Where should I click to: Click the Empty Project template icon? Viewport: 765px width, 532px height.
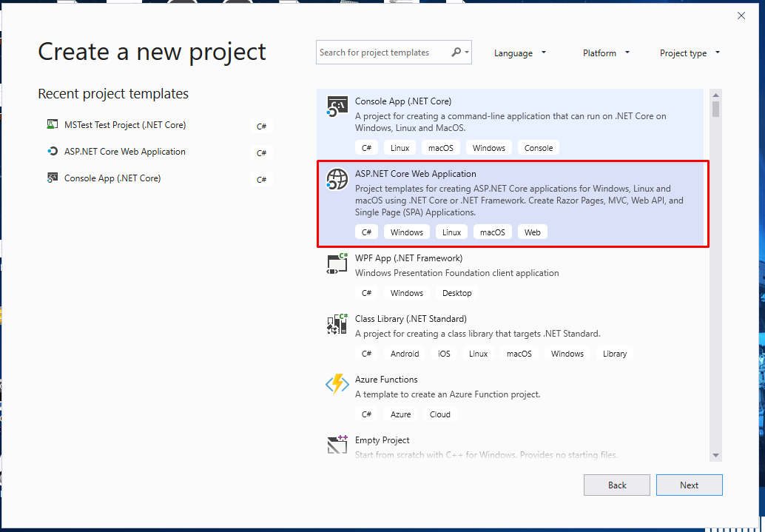pos(337,445)
